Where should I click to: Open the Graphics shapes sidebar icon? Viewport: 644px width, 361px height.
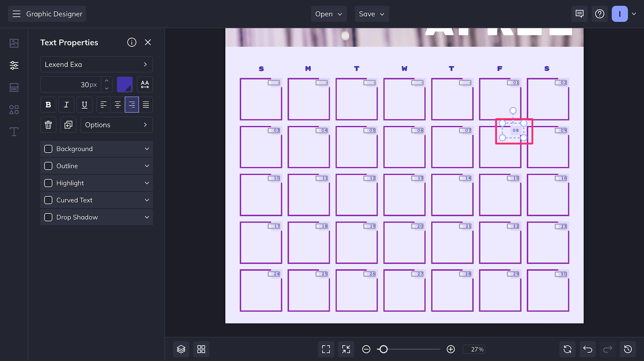[14, 110]
